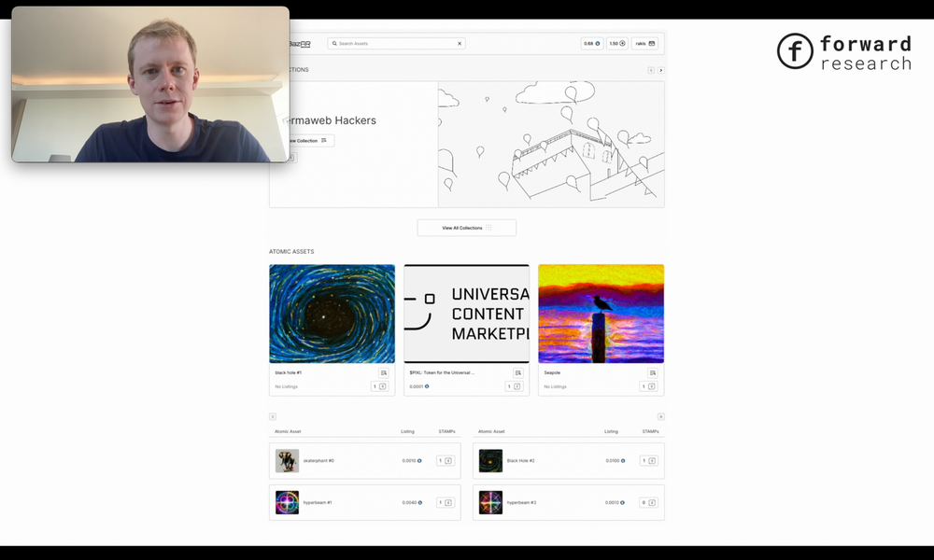934x560 pixels.
Task: Click details icon on black hole #1 card
Action: 384,372
